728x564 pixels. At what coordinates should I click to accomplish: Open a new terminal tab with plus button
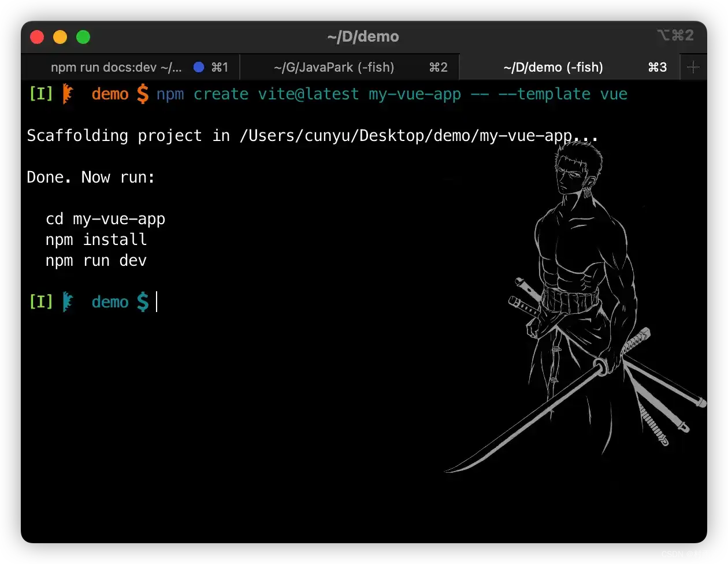(693, 68)
